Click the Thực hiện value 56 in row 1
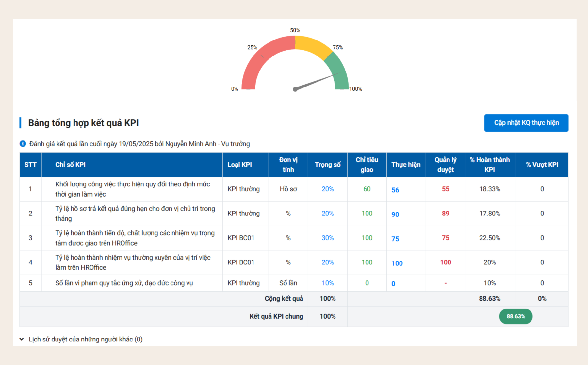Screen dimensions: 588x365 (x=395, y=190)
